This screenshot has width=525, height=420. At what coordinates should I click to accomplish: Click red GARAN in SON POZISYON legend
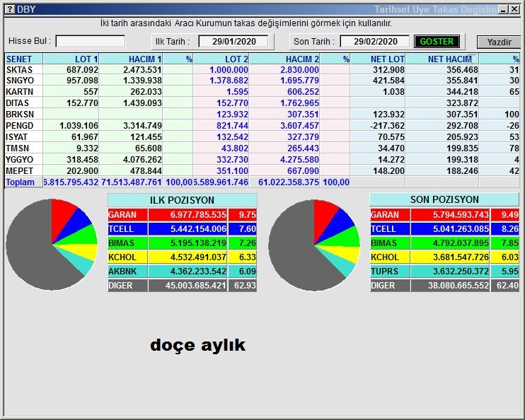(x=390, y=214)
